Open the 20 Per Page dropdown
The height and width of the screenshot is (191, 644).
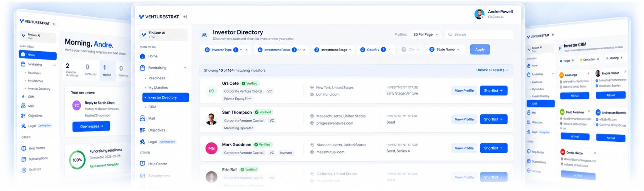click(x=426, y=34)
